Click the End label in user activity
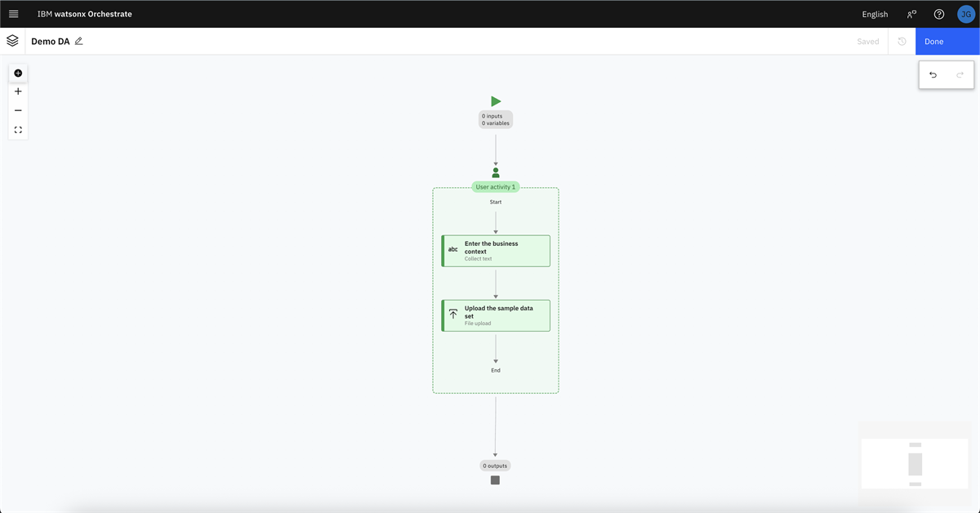 coord(496,370)
